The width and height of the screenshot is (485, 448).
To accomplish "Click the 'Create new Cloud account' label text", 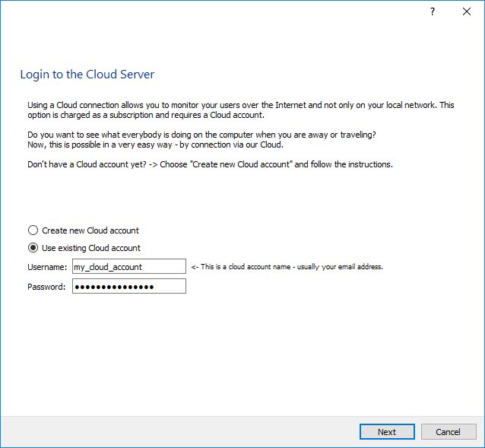I will (90, 230).
